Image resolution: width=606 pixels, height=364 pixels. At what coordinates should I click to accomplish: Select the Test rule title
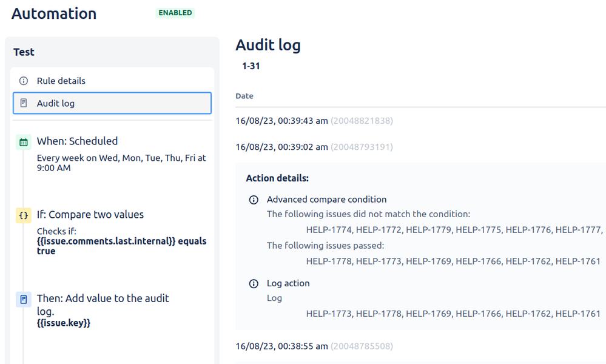click(x=24, y=52)
